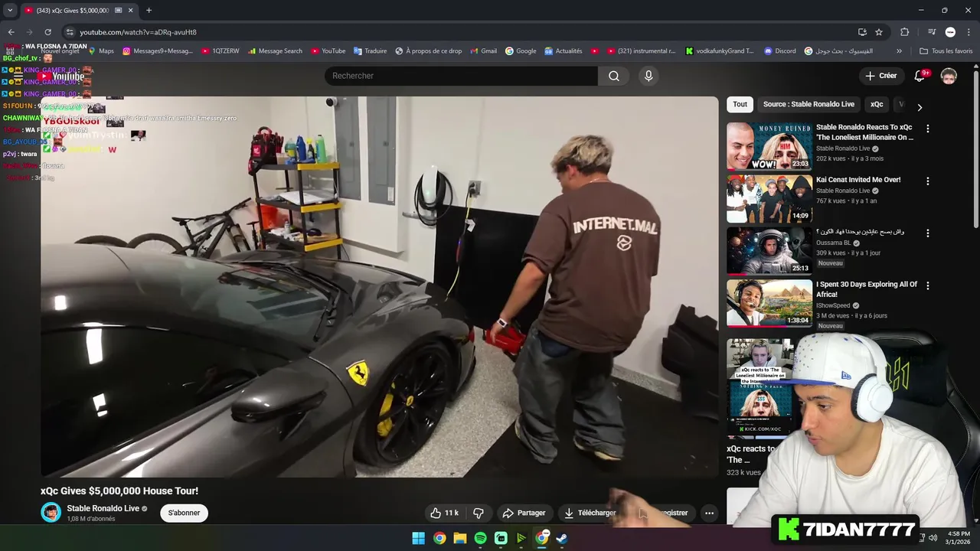This screenshot has width=980, height=551.
Task: Open more actions ellipsis under video
Action: [x=709, y=513]
